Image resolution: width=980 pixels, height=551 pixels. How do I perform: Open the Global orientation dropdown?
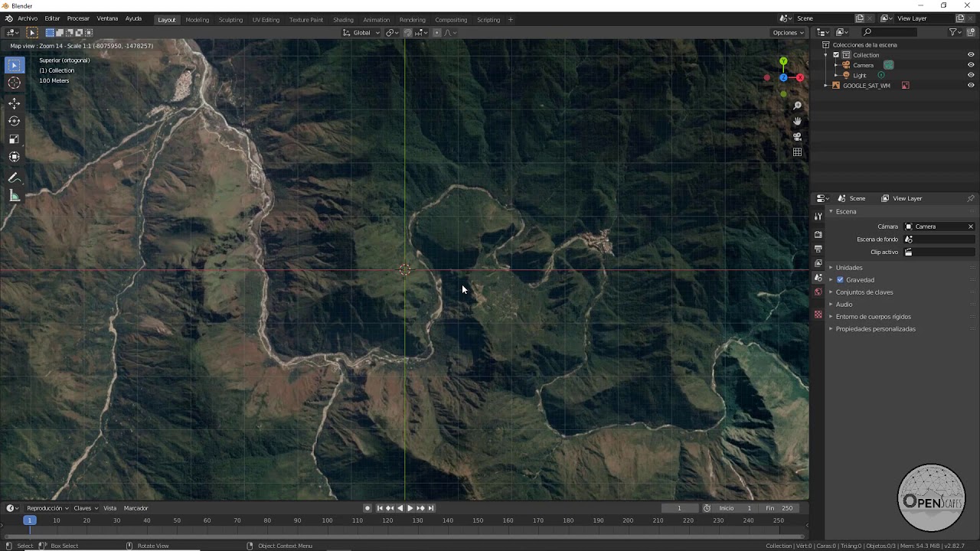pyautogui.click(x=361, y=32)
